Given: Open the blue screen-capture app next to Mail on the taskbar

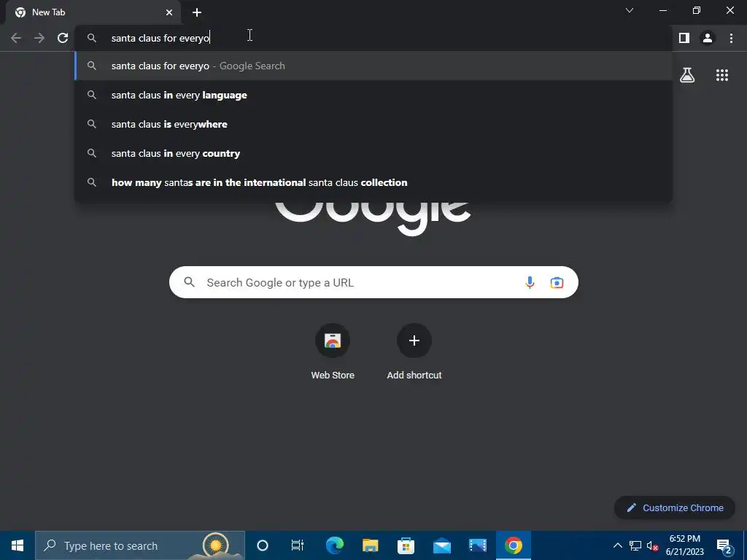Looking at the screenshot, I should pyautogui.click(x=477, y=545).
